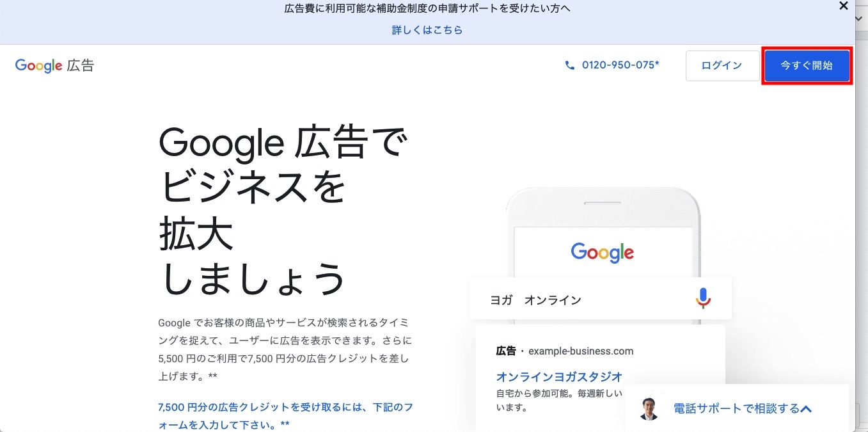Expand the 電話サポートで相談する chevron
Viewport: 868px width, 432px height.
[x=806, y=408]
